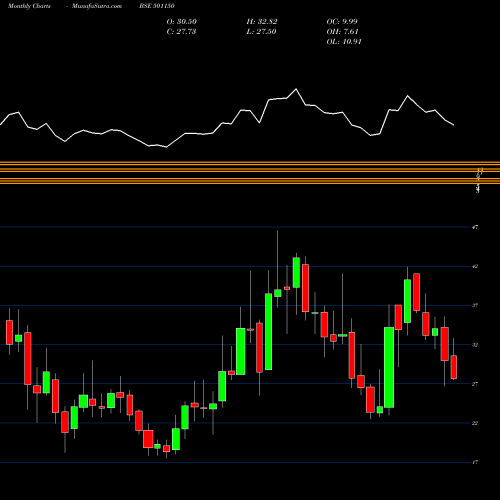500x500 pixels.
Task: Click the 22 price axis label
Action: 475,423
